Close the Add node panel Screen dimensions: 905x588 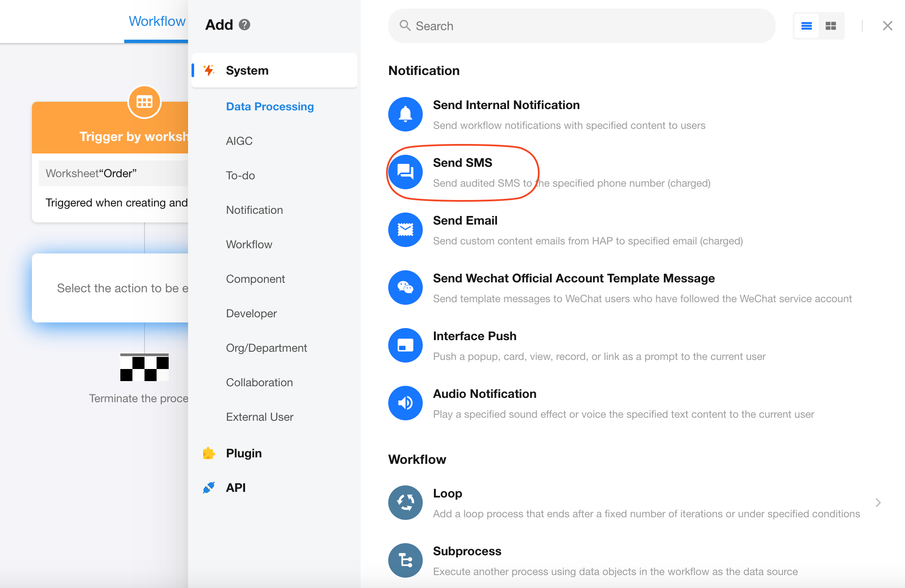(887, 26)
